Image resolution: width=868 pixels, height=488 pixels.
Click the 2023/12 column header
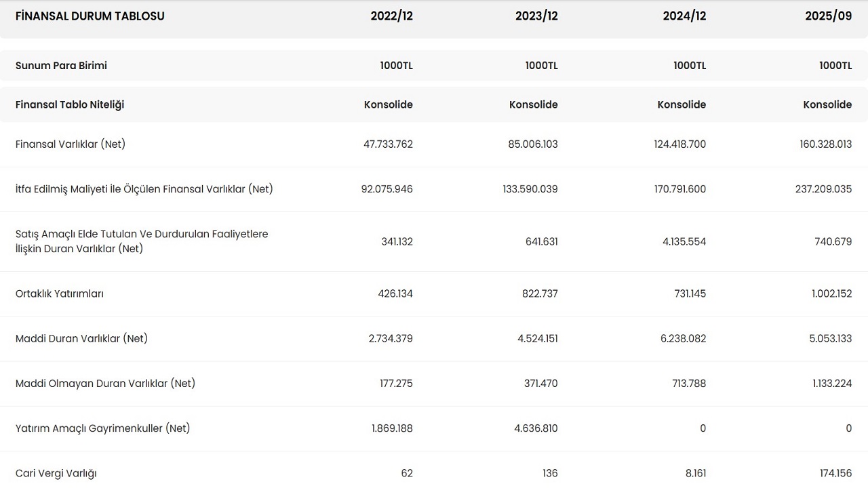536,16
